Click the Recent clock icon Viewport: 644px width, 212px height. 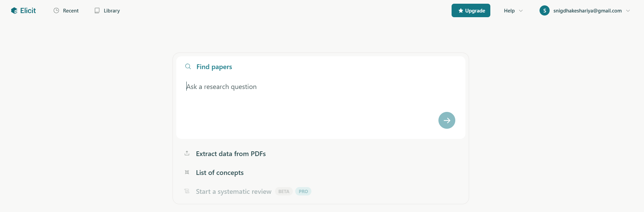pyautogui.click(x=56, y=10)
